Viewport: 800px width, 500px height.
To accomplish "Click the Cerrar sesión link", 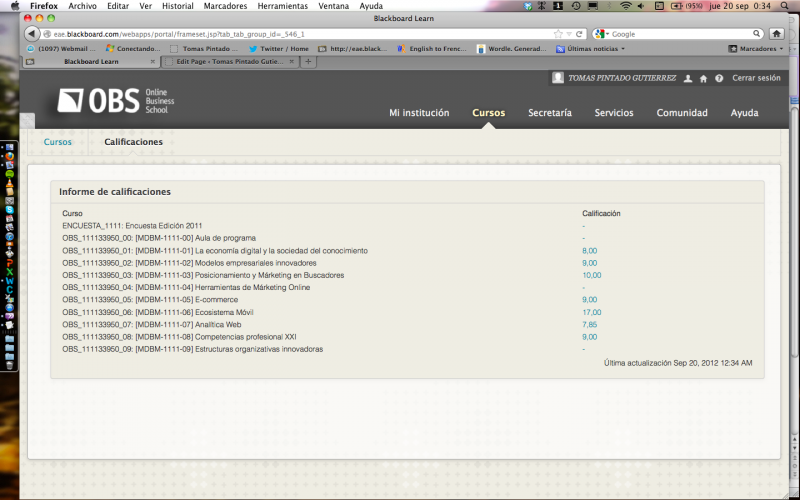I will coord(756,78).
